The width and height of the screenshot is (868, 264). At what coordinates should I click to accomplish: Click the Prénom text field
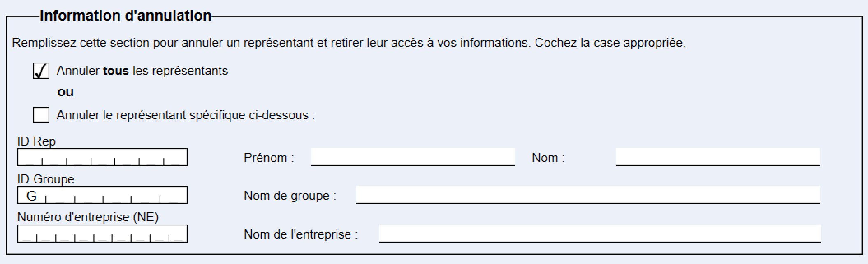(413, 157)
